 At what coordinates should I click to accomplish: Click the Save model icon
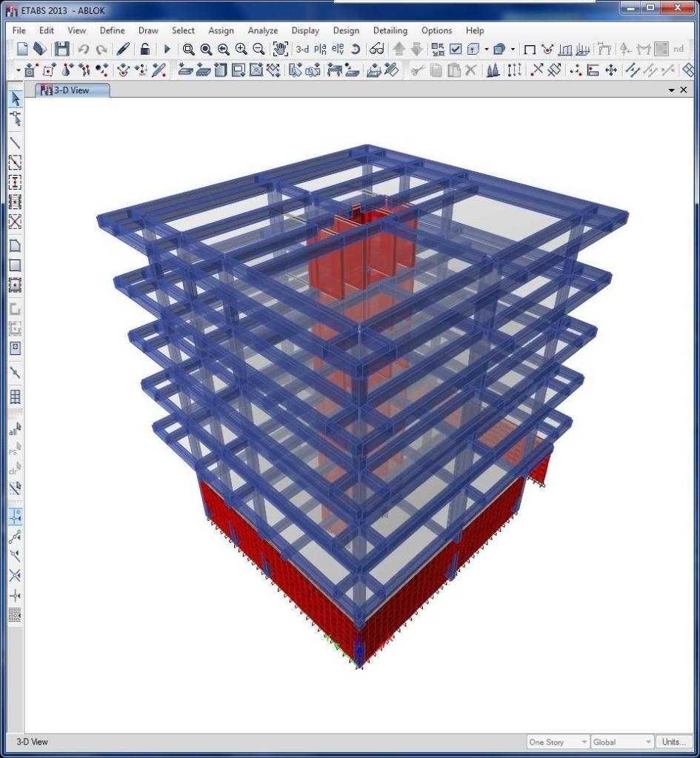[x=61, y=49]
